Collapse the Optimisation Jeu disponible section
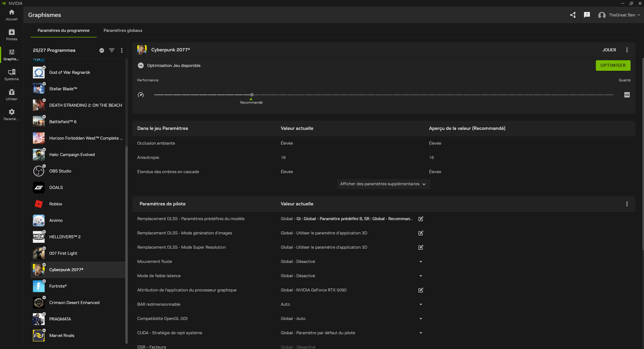Viewport: 644px width, 349px height. coord(141,65)
